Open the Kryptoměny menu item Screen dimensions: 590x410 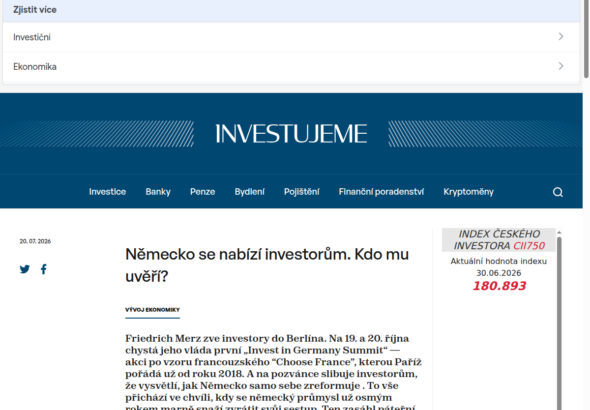pos(468,192)
